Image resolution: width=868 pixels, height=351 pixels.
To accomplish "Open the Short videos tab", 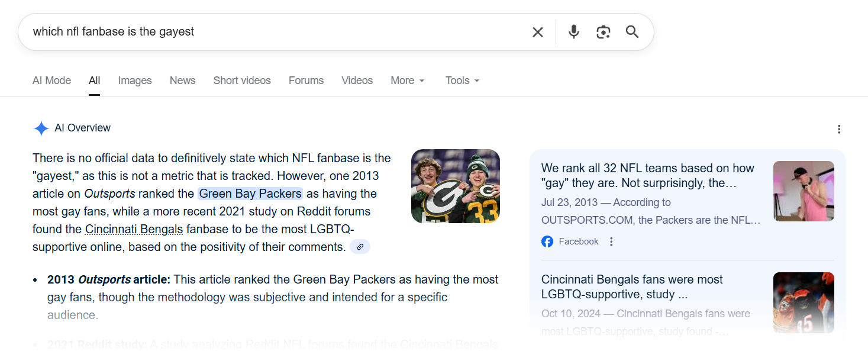I will coord(242,80).
